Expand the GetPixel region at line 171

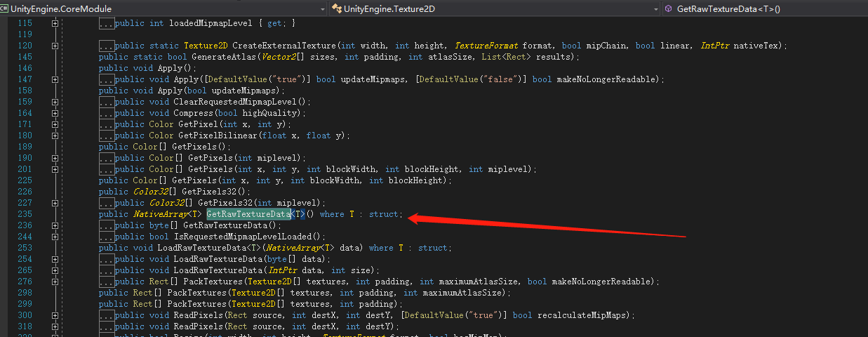click(55, 124)
